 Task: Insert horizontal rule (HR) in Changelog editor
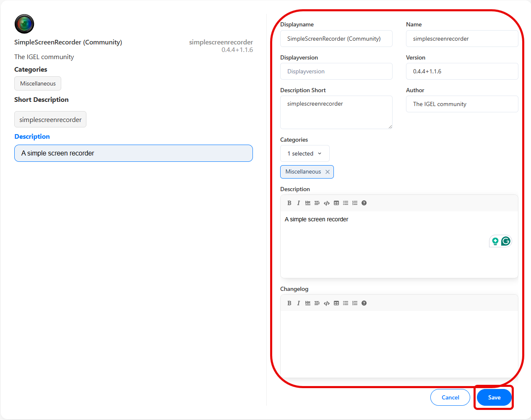click(308, 303)
